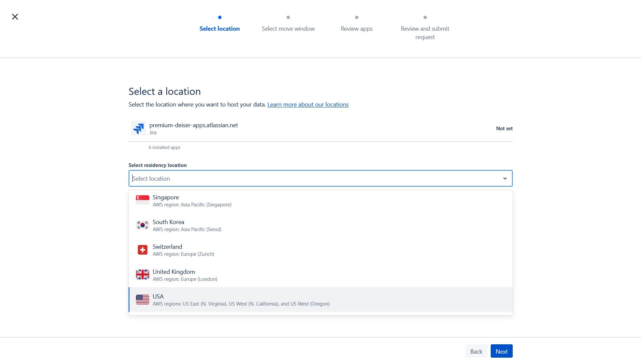Click the Jira product icon
This screenshot has height=364, width=641.
coord(138,128)
